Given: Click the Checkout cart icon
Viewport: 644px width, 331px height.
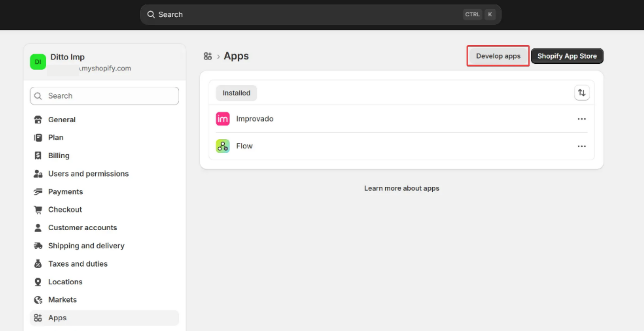Looking at the screenshot, I should tap(38, 210).
